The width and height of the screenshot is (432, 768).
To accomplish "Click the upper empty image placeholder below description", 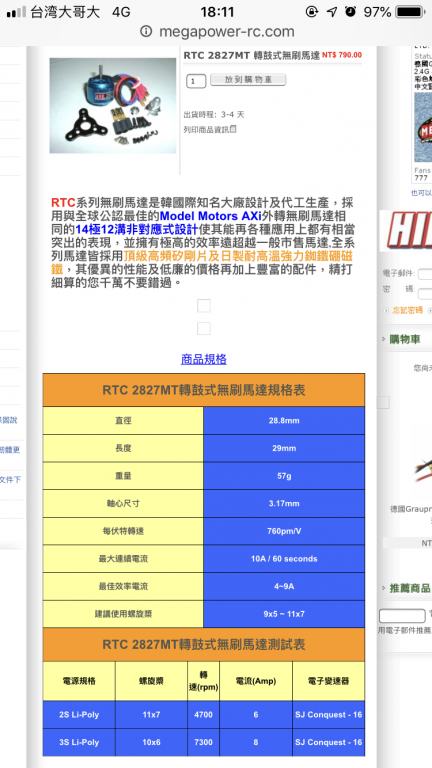I will pyautogui.click(x=204, y=306).
